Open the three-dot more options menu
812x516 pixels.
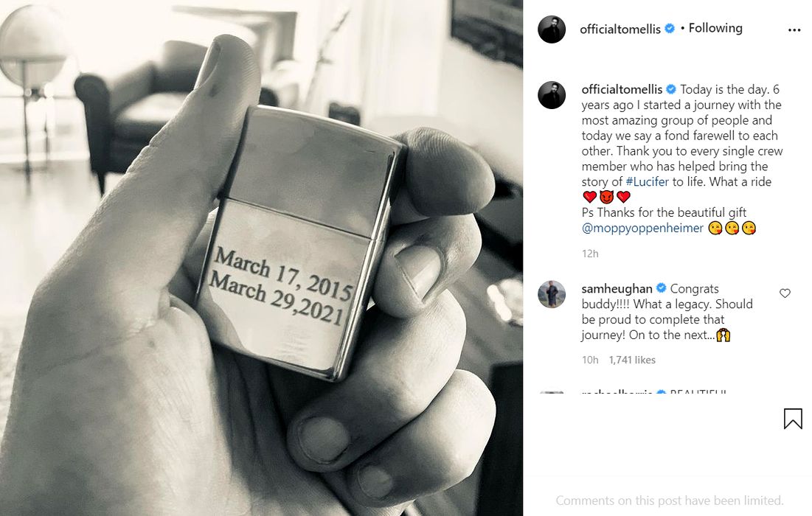[x=794, y=30]
